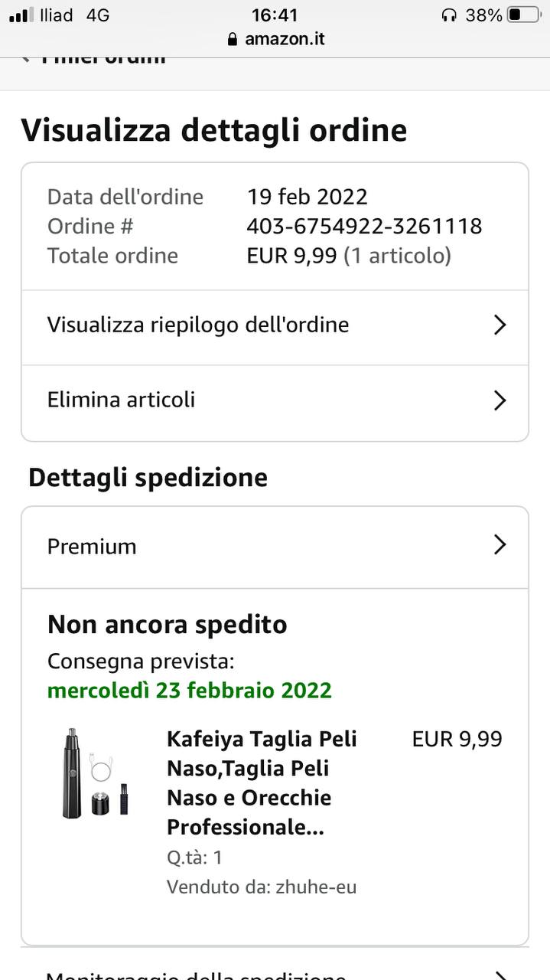Tap order number 403-6754922-3261118
Screen dimensions: 550x980
pos(364,227)
